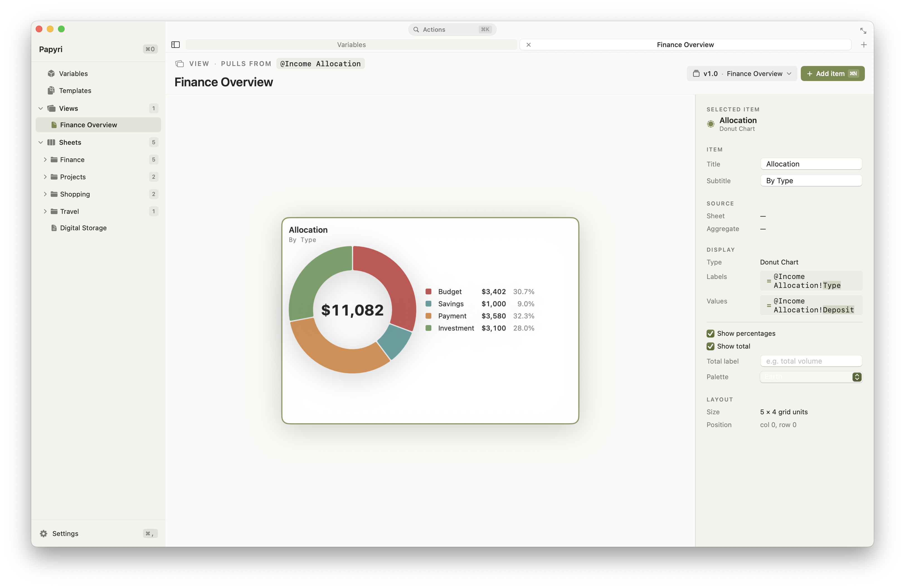905x588 pixels.
Task: Click the Finance Overview page icon in sidebar
Action: pos(54,125)
